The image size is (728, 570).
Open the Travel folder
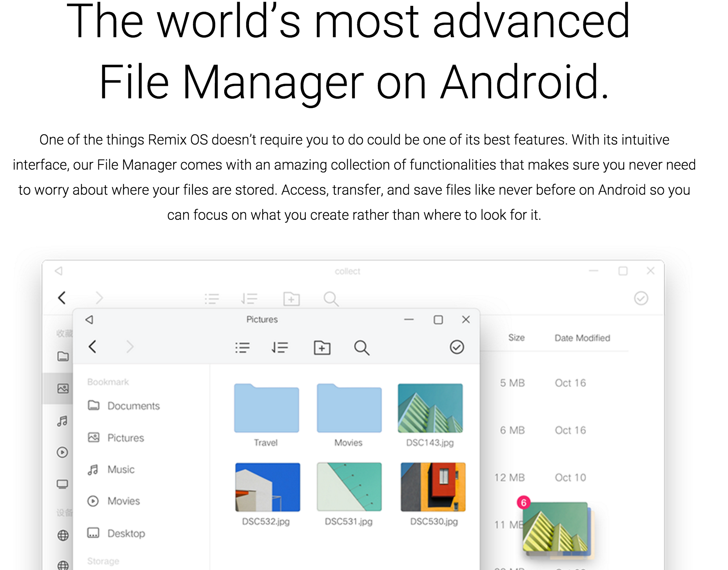(266, 409)
